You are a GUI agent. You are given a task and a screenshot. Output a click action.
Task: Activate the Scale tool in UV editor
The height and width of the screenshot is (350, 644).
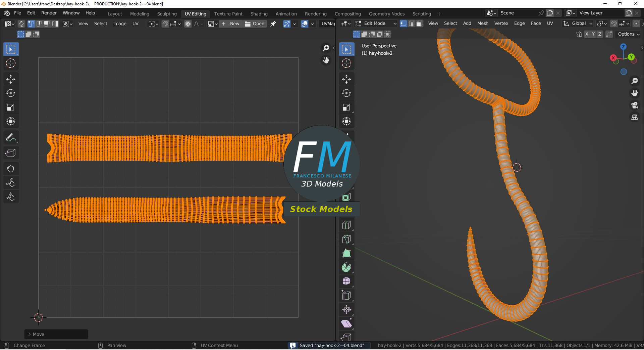click(x=11, y=107)
